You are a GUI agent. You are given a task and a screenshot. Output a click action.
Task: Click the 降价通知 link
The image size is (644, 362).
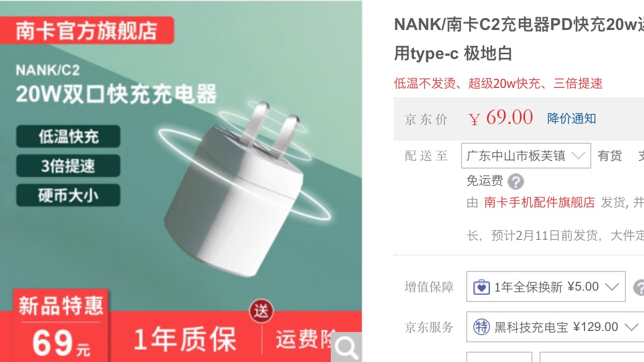(x=572, y=118)
